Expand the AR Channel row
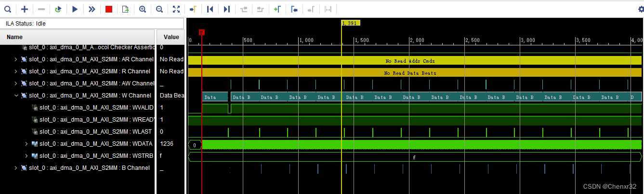The image size is (644, 194). coord(15,59)
